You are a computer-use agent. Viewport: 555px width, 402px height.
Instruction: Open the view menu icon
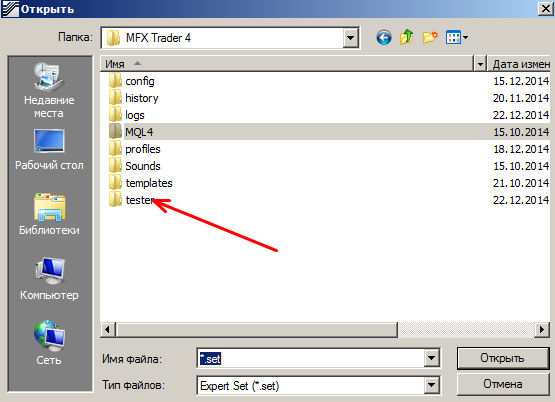(457, 38)
